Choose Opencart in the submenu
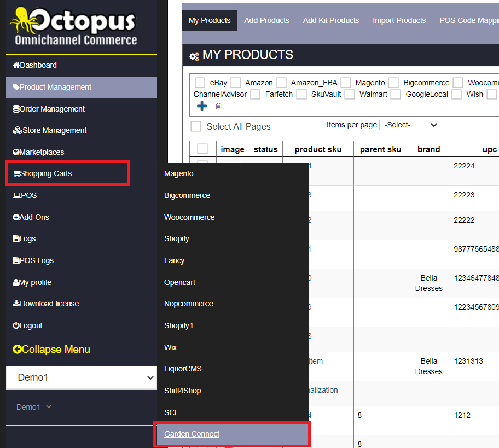The image size is (499, 448). point(180,282)
